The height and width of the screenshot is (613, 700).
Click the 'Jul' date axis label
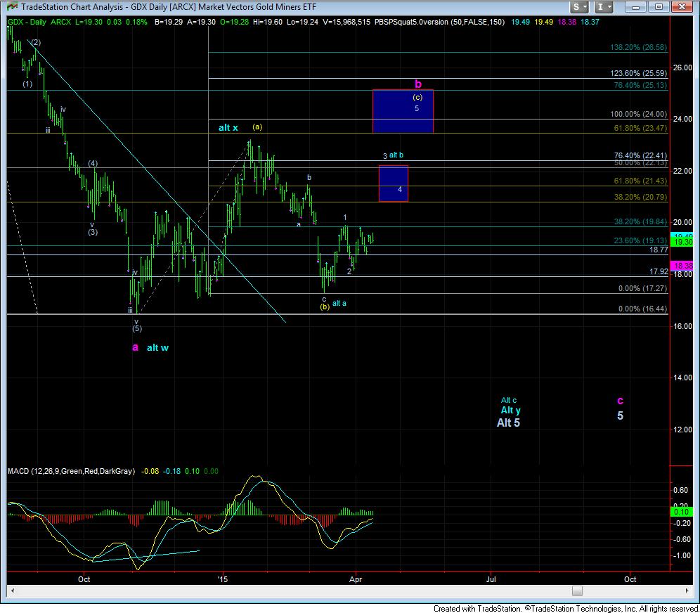click(x=491, y=579)
